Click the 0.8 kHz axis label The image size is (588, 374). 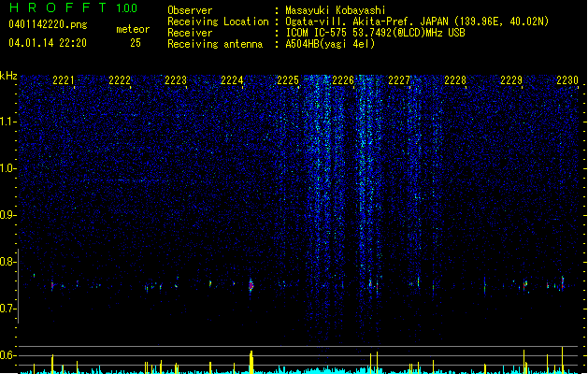[7, 262]
